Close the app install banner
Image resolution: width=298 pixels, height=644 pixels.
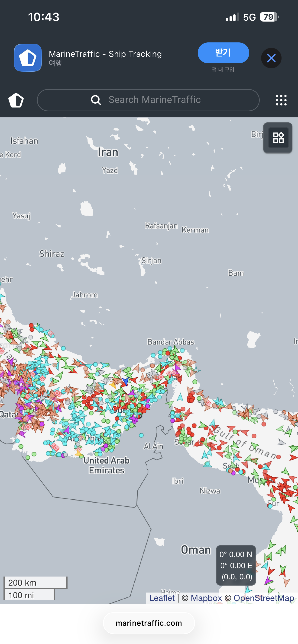pyautogui.click(x=271, y=58)
